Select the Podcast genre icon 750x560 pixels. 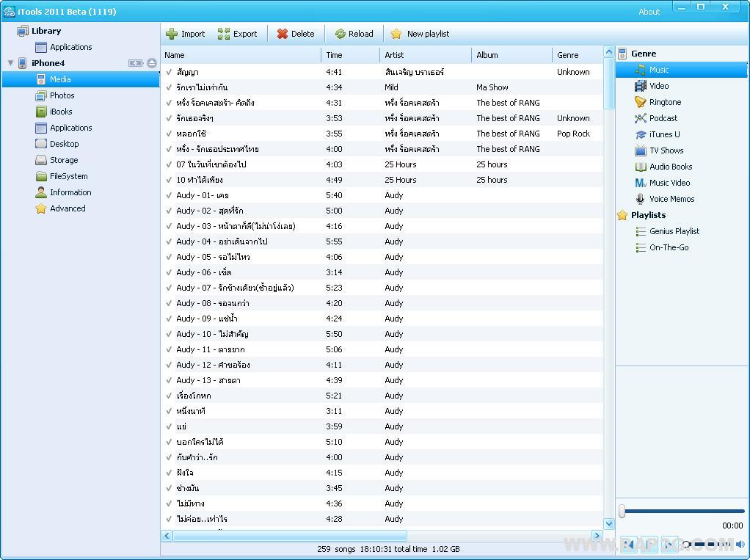click(x=641, y=118)
